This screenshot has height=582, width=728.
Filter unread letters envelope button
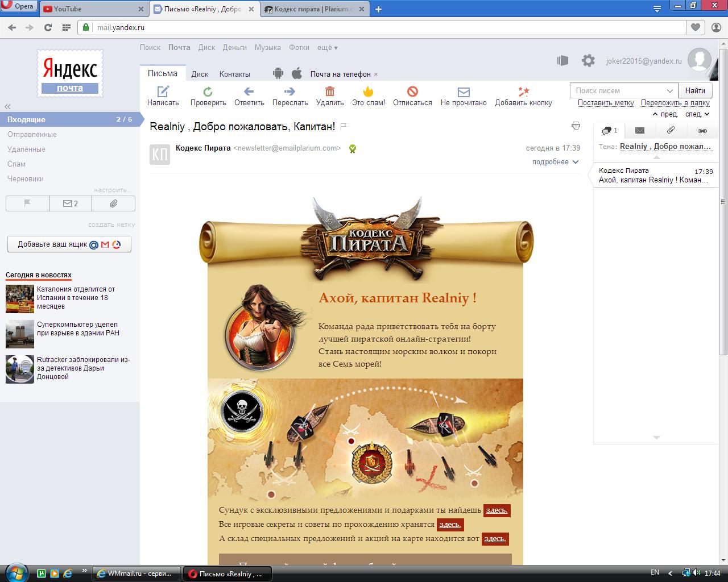click(x=71, y=203)
